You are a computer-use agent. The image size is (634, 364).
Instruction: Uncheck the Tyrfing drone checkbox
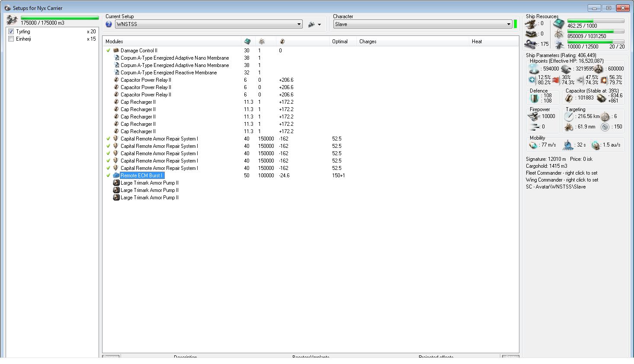(x=11, y=32)
